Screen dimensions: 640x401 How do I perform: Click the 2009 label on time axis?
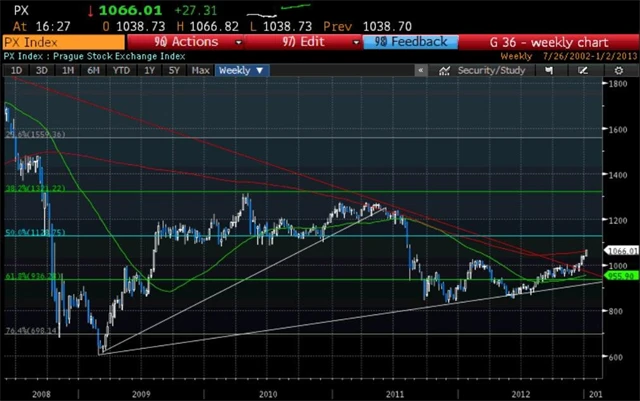tap(141, 394)
